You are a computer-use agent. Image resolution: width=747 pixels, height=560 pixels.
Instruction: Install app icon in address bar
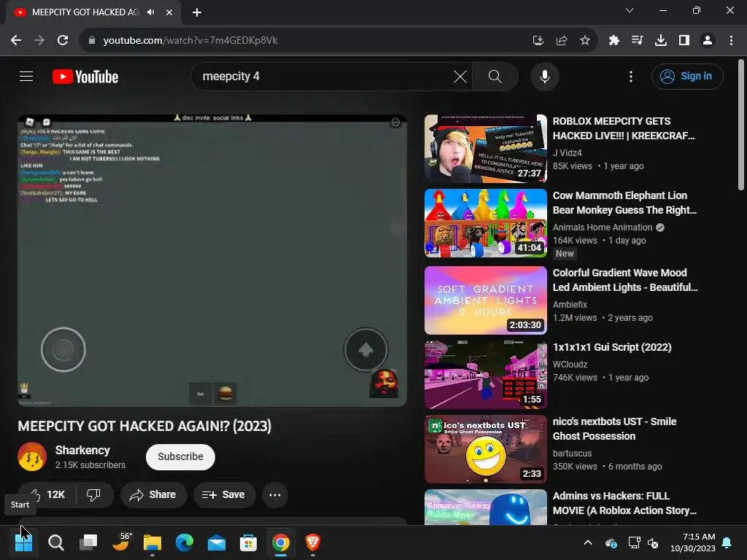click(x=538, y=41)
